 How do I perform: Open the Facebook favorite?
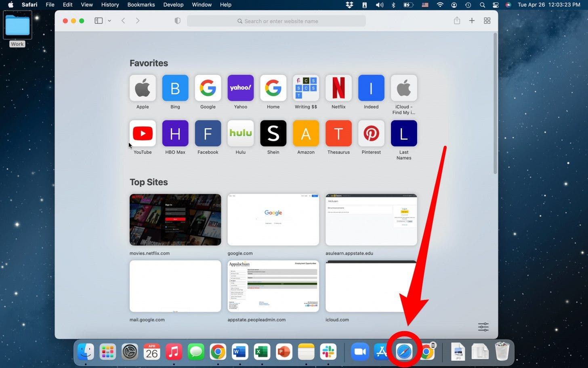click(208, 133)
